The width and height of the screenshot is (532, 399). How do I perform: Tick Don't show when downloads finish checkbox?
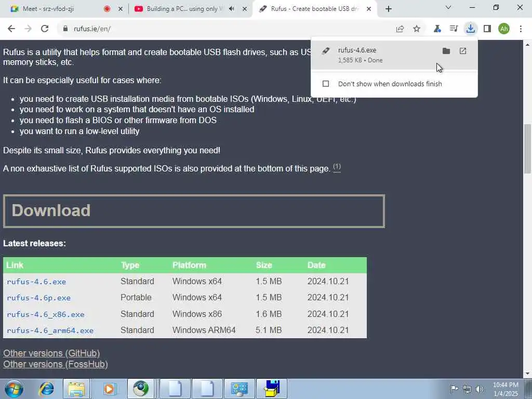[x=326, y=84]
